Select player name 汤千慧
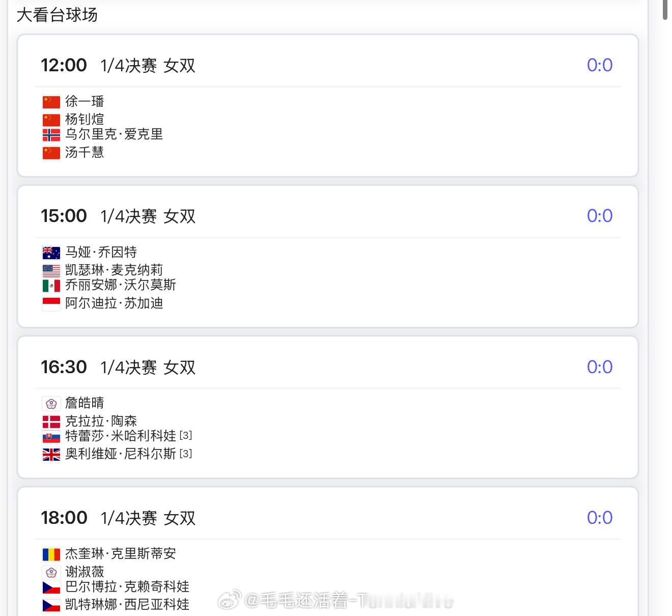Screen dimensions: 672x616 (x=85, y=152)
